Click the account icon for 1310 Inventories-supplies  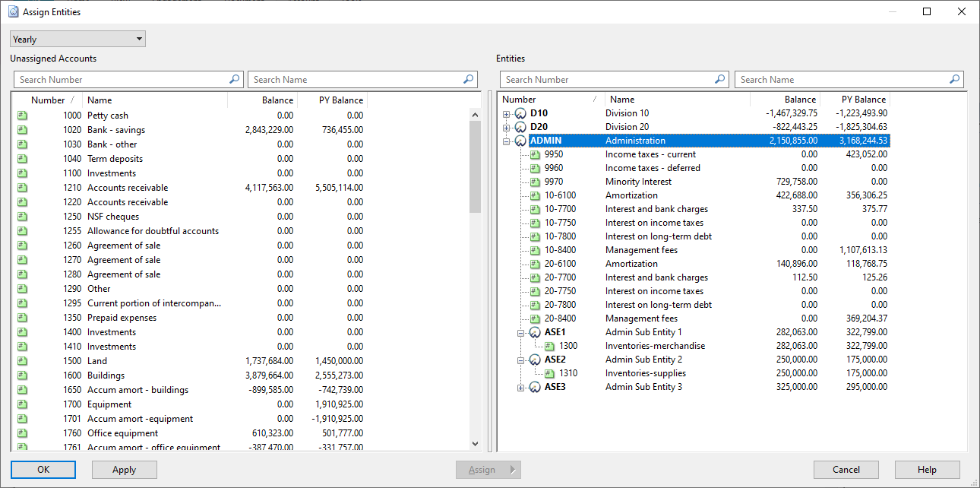click(x=549, y=373)
